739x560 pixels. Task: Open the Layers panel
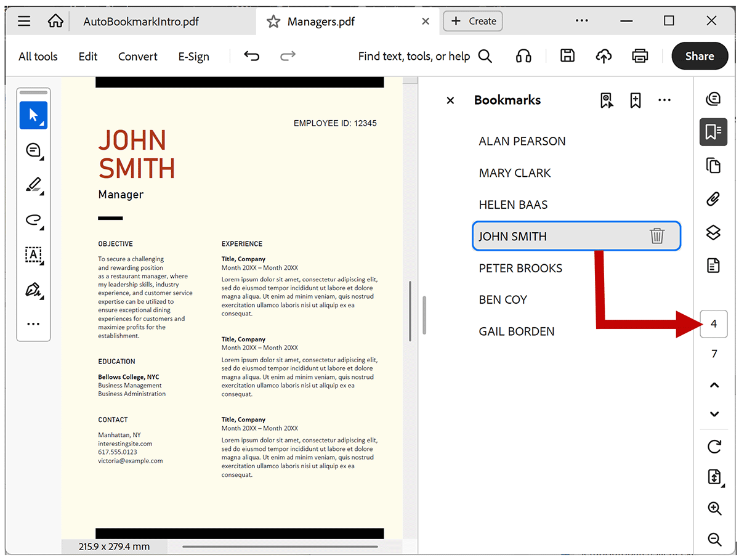714,232
